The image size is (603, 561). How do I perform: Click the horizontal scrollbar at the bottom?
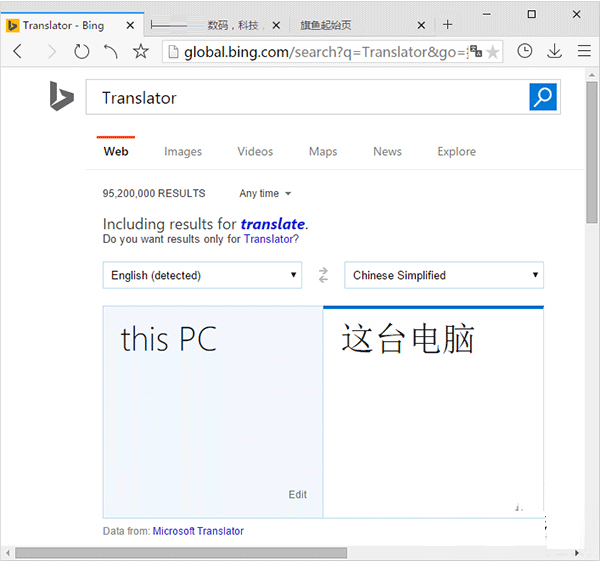[x=180, y=552]
